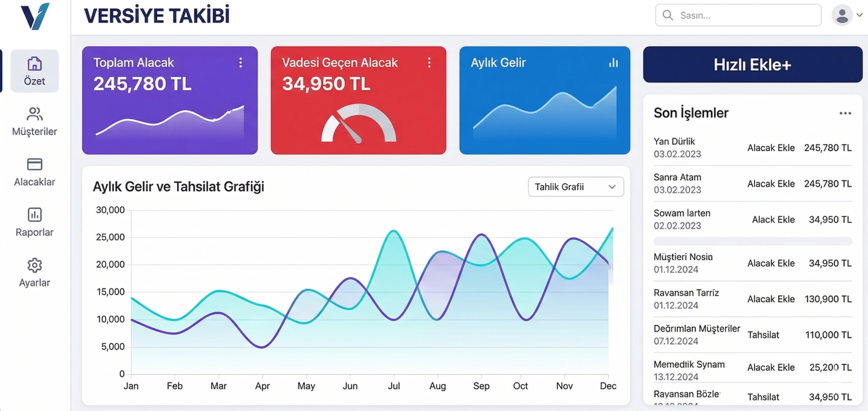This screenshot has width=868, height=411.
Task: Click the overdue gauge on the red card
Action: pyautogui.click(x=358, y=124)
